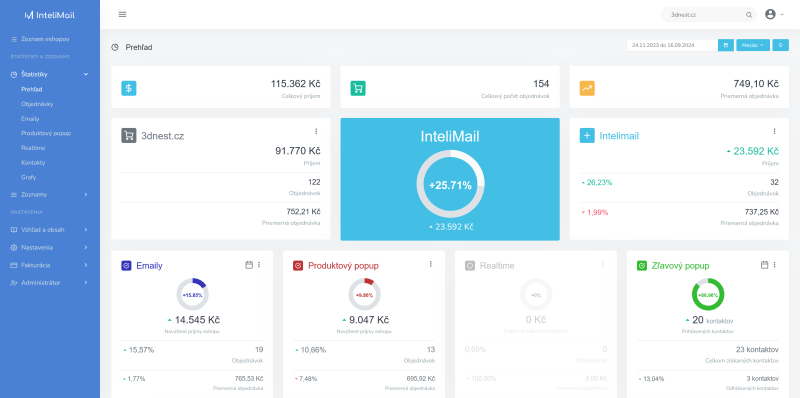Open the Emaily card calendar icon

(249, 265)
